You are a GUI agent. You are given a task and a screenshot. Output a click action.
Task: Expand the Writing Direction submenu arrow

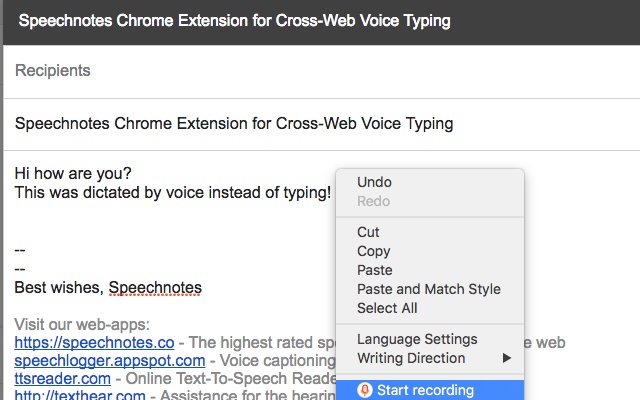point(507,358)
